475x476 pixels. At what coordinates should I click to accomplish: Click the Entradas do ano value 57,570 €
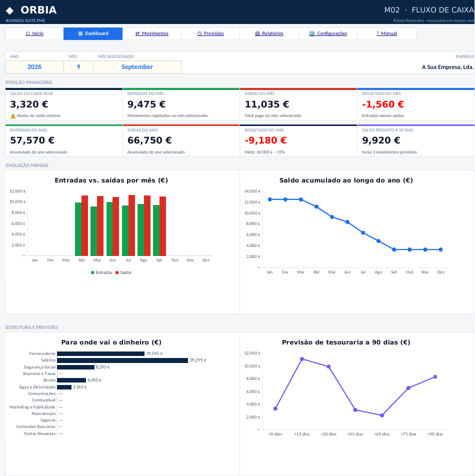(x=32, y=140)
